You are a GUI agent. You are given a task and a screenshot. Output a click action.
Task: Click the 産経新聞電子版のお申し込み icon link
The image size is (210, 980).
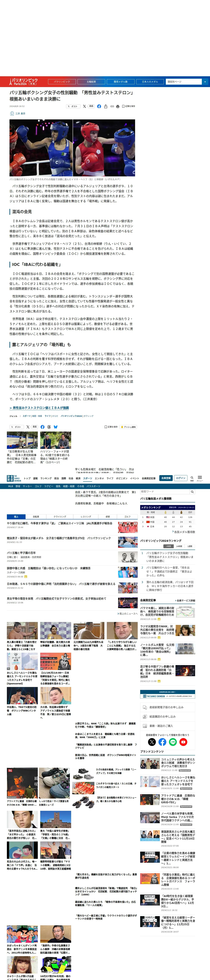168,707
